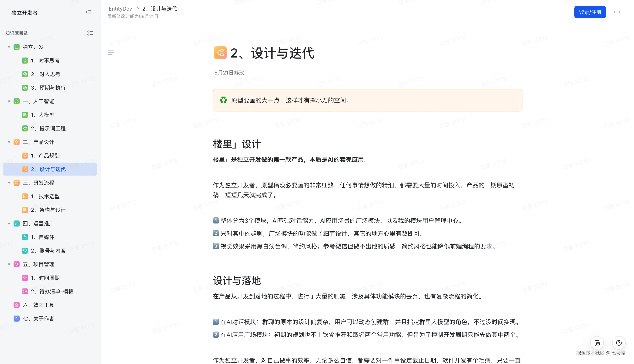Click the icon beside 1、自媒体
This screenshot has height=364, width=634.
(25, 237)
